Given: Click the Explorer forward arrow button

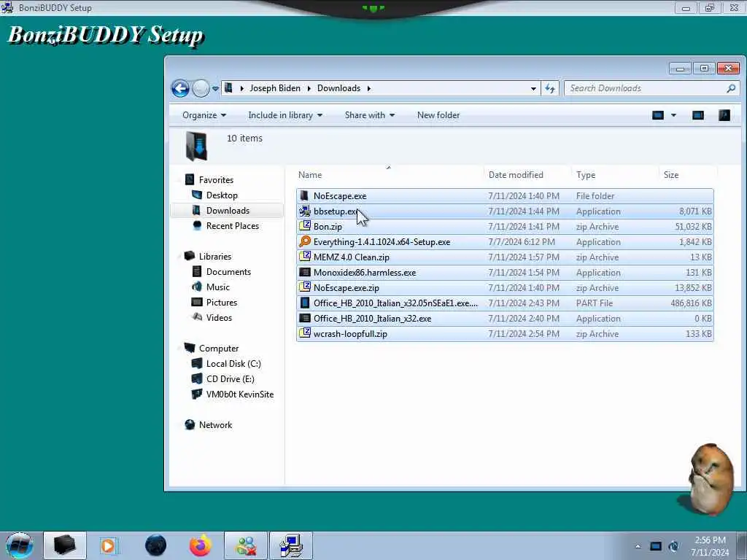Looking at the screenshot, I should point(201,88).
